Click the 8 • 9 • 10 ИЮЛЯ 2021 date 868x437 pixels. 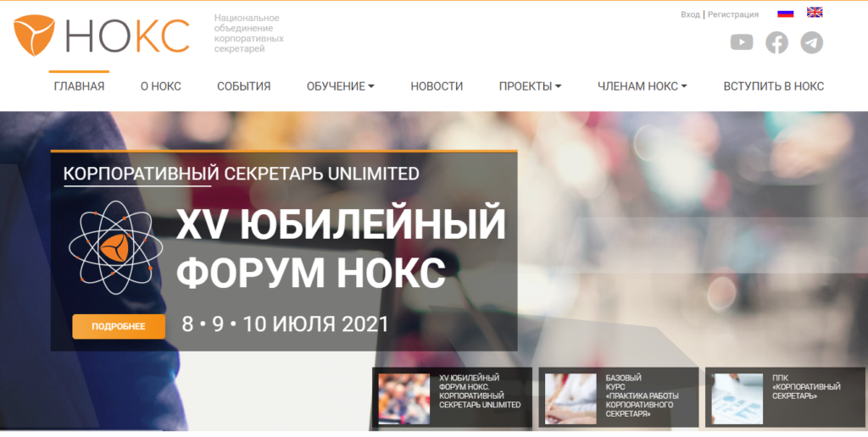(x=285, y=324)
